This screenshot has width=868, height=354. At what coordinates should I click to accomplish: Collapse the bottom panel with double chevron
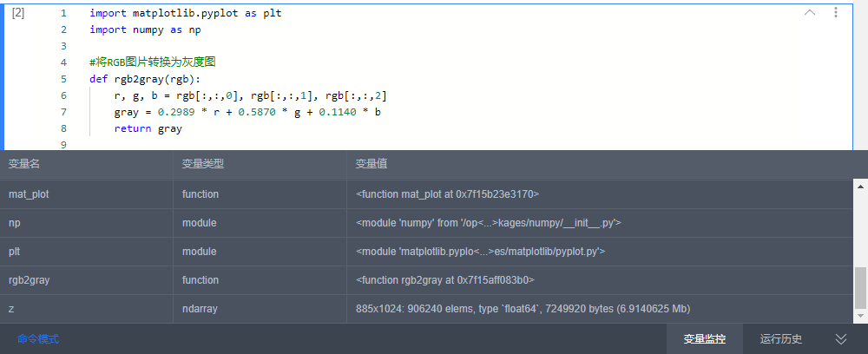(x=841, y=339)
